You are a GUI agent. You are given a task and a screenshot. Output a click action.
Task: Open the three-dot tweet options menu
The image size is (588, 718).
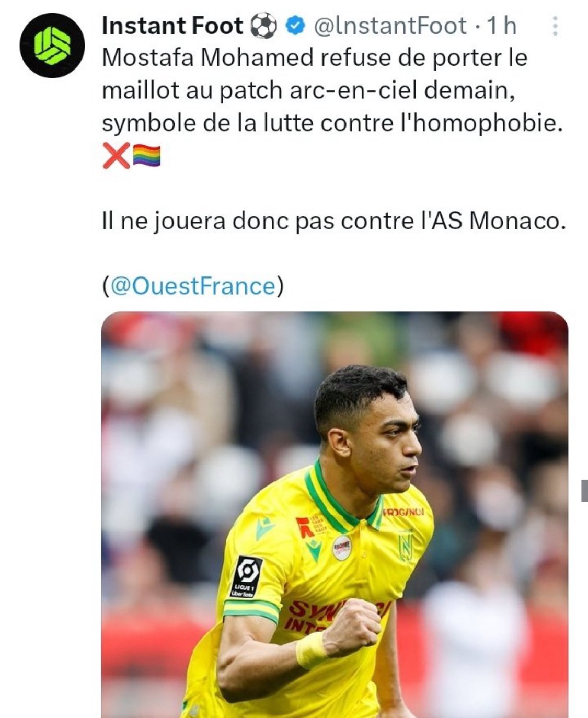(x=555, y=26)
